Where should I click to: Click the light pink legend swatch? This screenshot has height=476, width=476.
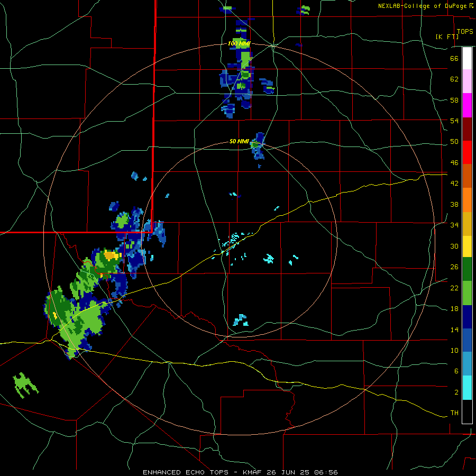(467, 81)
